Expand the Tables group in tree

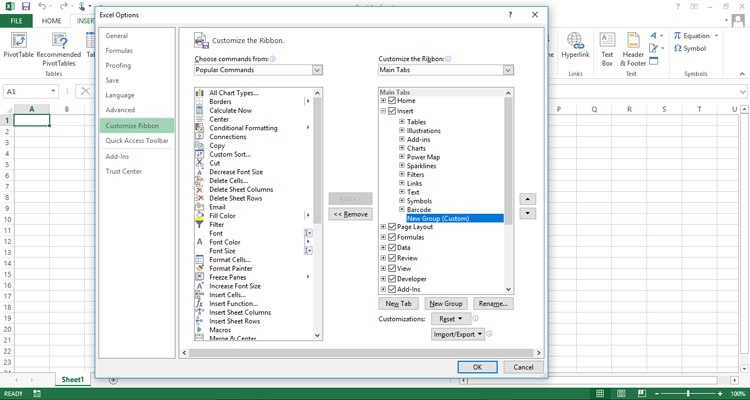point(402,122)
